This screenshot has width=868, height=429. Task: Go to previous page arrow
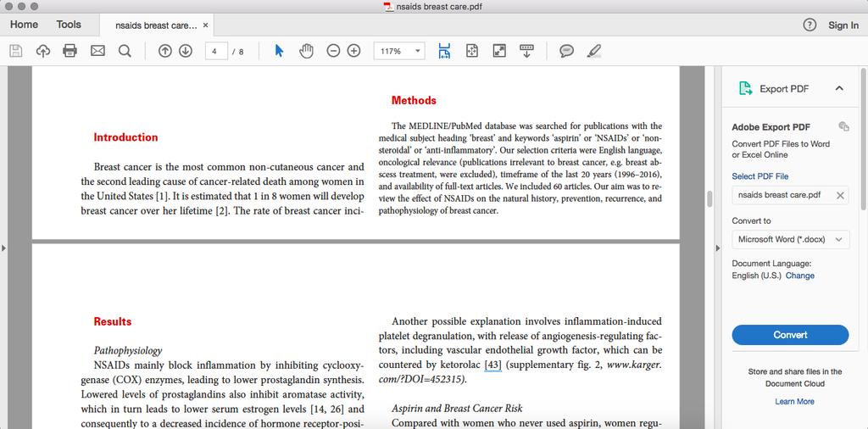coord(165,51)
